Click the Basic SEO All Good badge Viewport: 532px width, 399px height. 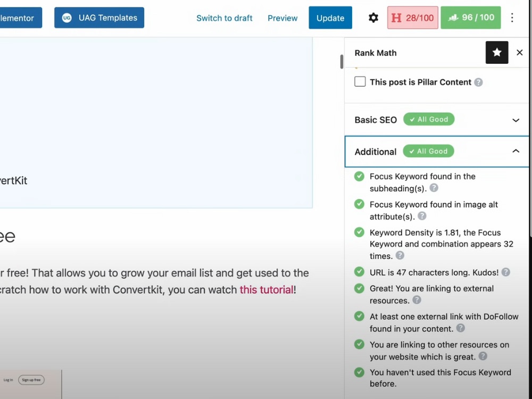click(429, 119)
